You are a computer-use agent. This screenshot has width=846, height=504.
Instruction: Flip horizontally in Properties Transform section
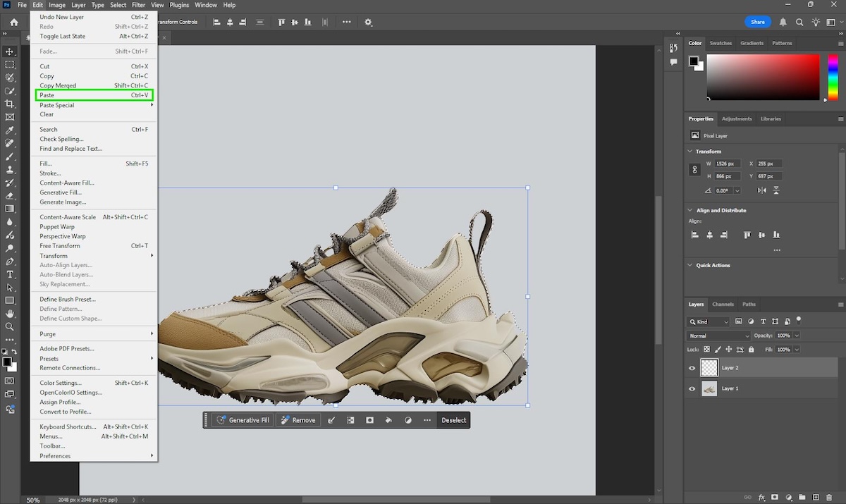pyautogui.click(x=762, y=190)
